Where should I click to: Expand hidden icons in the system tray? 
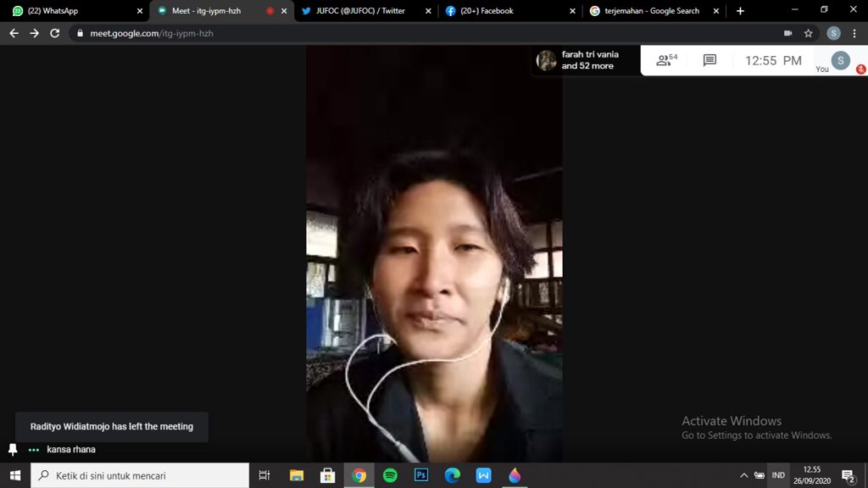click(x=743, y=475)
